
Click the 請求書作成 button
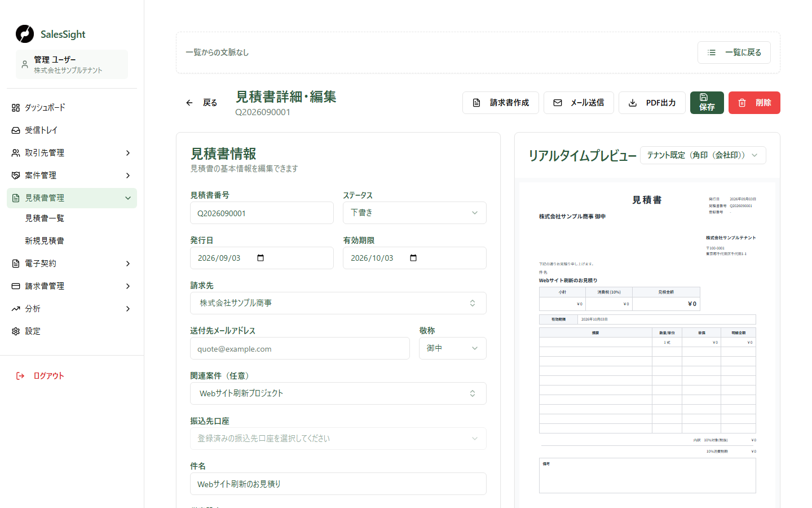tap(501, 103)
